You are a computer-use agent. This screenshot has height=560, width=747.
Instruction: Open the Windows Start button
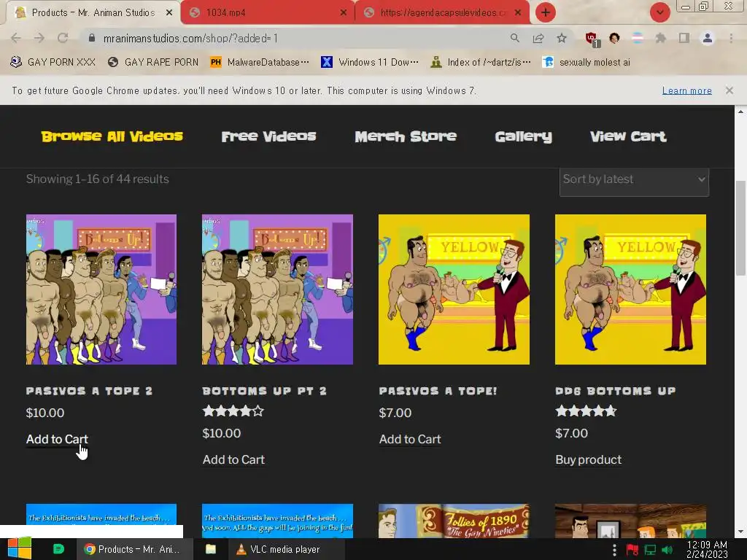tap(19, 548)
